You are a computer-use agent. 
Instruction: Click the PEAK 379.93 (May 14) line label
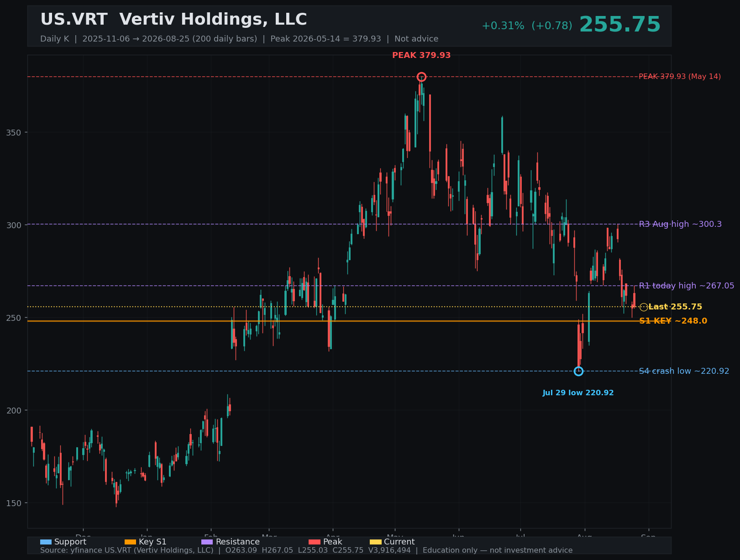[680, 77]
